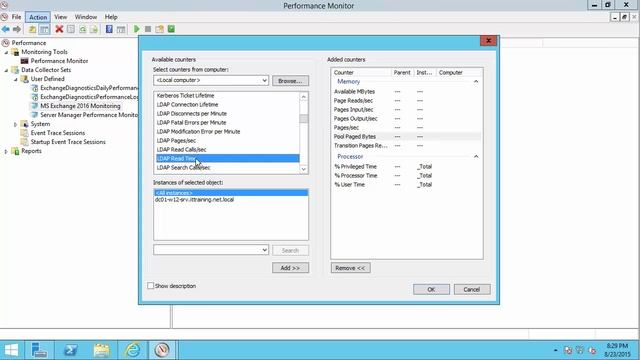Close the add counters dialog
Image resolution: width=640 pixels, height=360 pixels.
[x=488, y=41]
